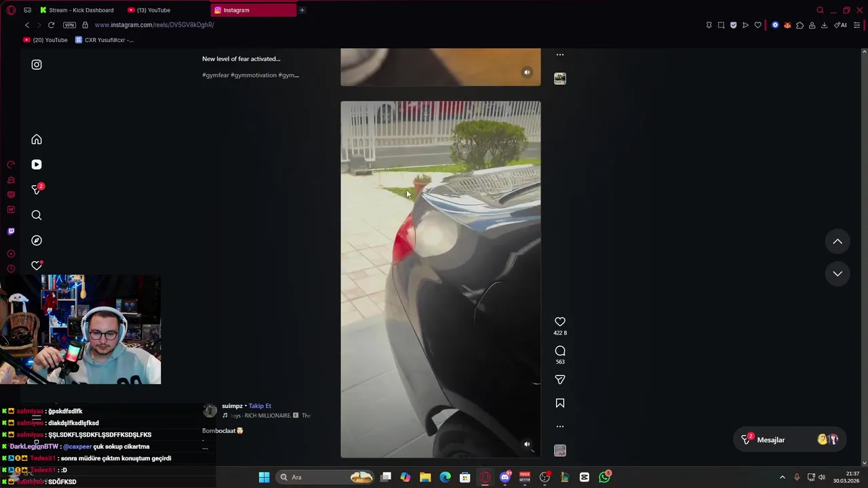Viewport: 868px width, 488px height.
Task: Open audio thumbnail of the previous reel
Action: pyautogui.click(x=560, y=79)
